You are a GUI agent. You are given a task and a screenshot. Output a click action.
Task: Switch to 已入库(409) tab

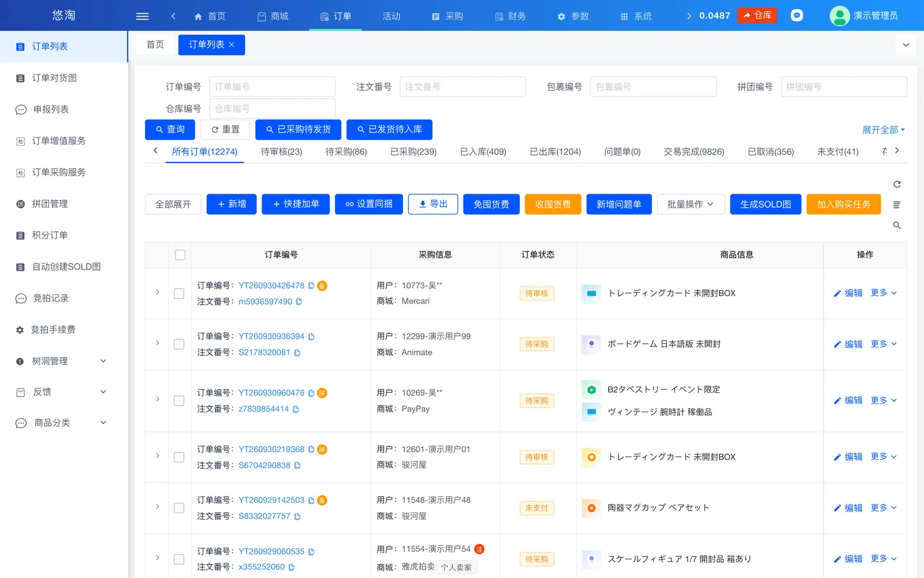click(x=483, y=152)
